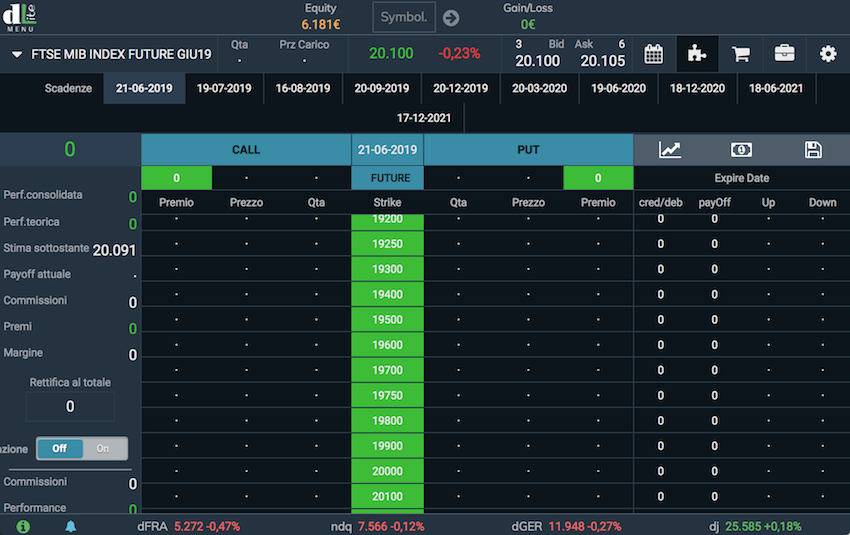Select the 19-06-2020 expiry tab
The height and width of the screenshot is (535, 850).
pyautogui.click(x=619, y=88)
